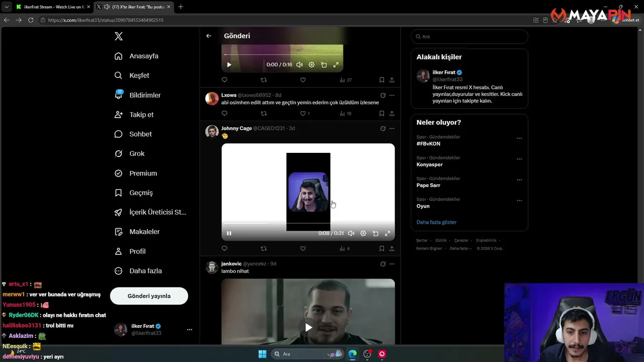Open options for Oyun trend
The image size is (644, 362).
519,201
